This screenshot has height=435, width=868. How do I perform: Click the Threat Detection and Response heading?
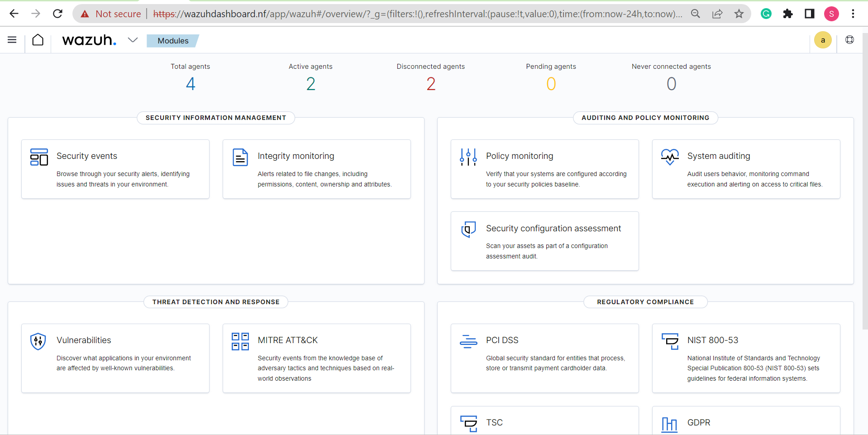click(x=216, y=302)
